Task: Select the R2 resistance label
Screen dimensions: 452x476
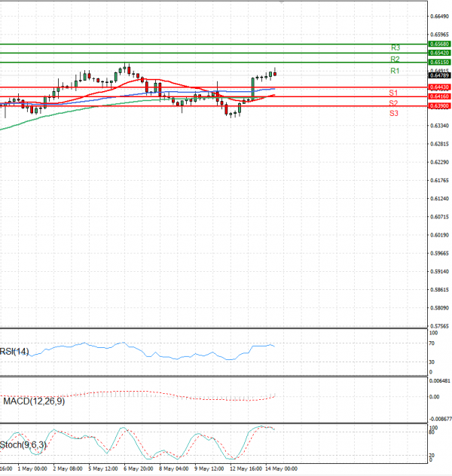Action: pyautogui.click(x=394, y=59)
